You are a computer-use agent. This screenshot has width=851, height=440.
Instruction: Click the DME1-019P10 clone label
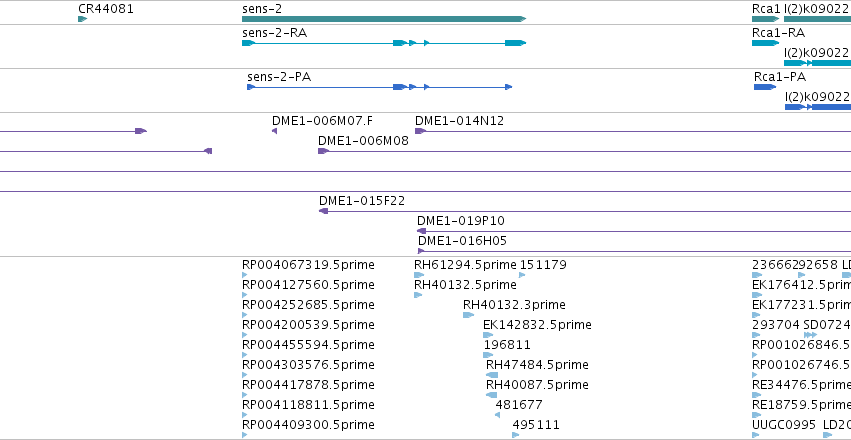[x=461, y=221]
